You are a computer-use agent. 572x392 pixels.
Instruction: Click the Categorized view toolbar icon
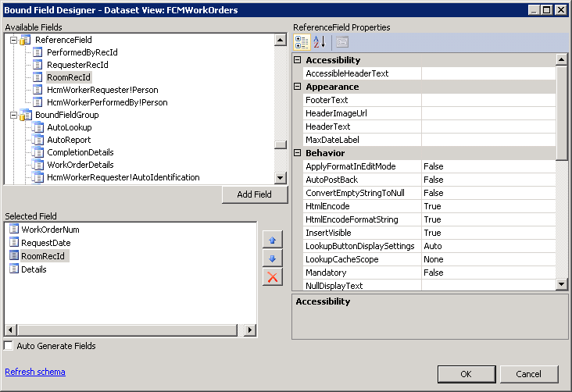302,42
